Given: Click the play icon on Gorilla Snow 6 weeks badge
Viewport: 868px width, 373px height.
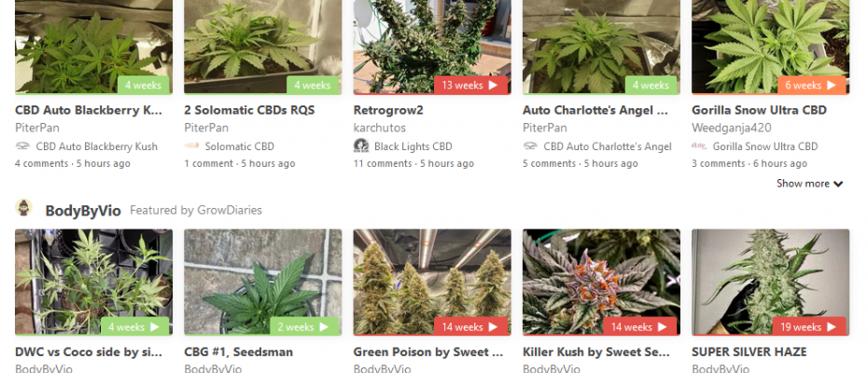Looking at the screenshot, I should pyautogui.click(x=831, y=85).
